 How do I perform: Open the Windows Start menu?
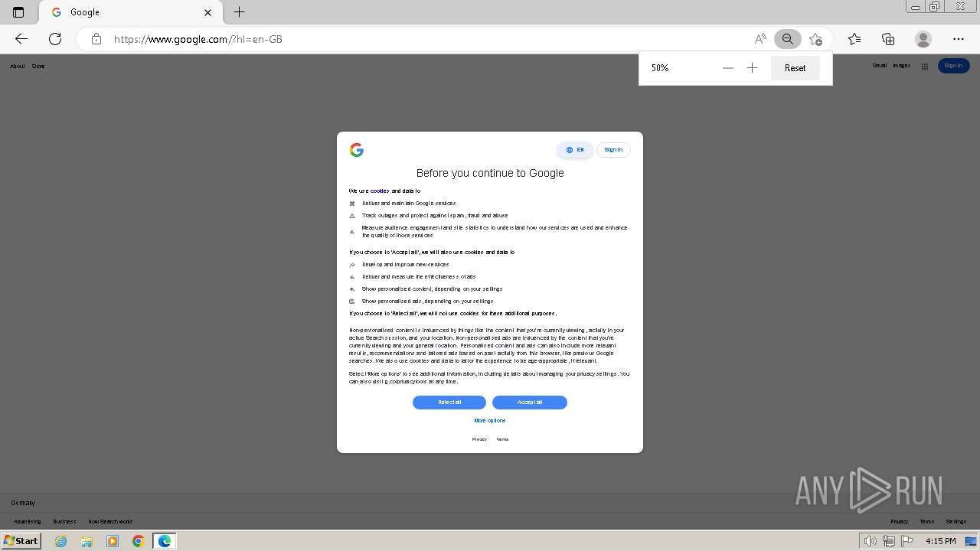[21, 541]
